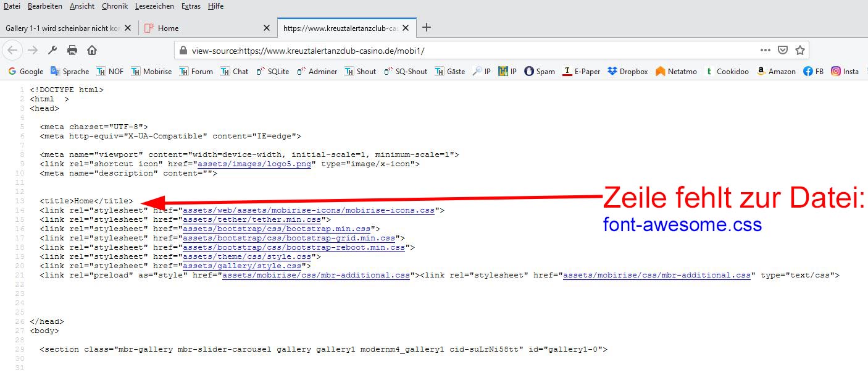Follow bootstrap-grid.min.css link

coord(289,238)
